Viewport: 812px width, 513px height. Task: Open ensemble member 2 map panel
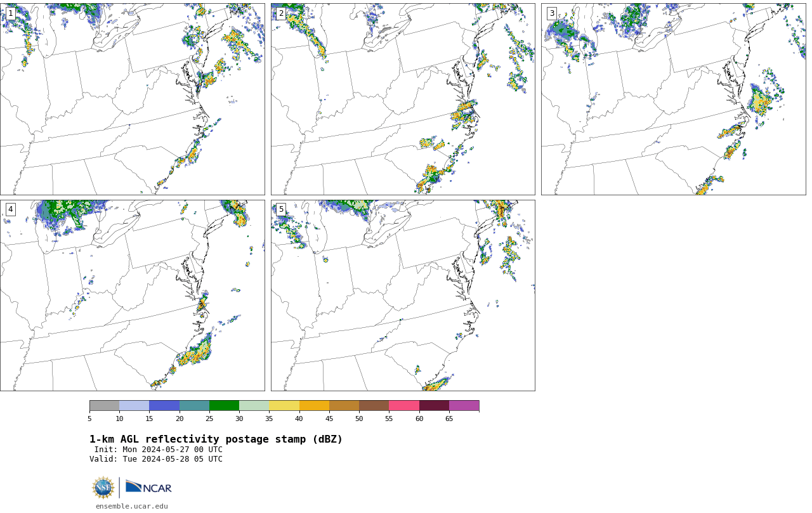tap(403, 99)
